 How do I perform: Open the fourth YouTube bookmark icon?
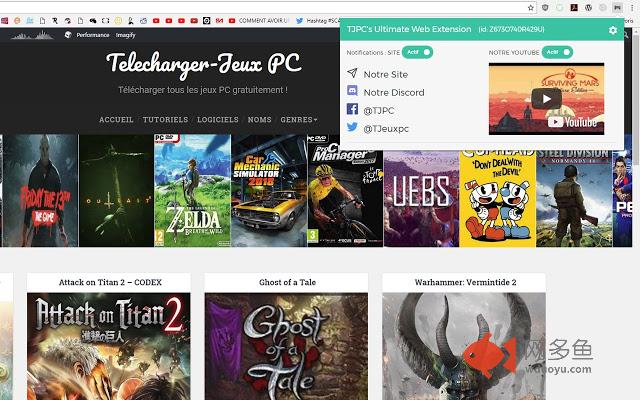(194, 20)
